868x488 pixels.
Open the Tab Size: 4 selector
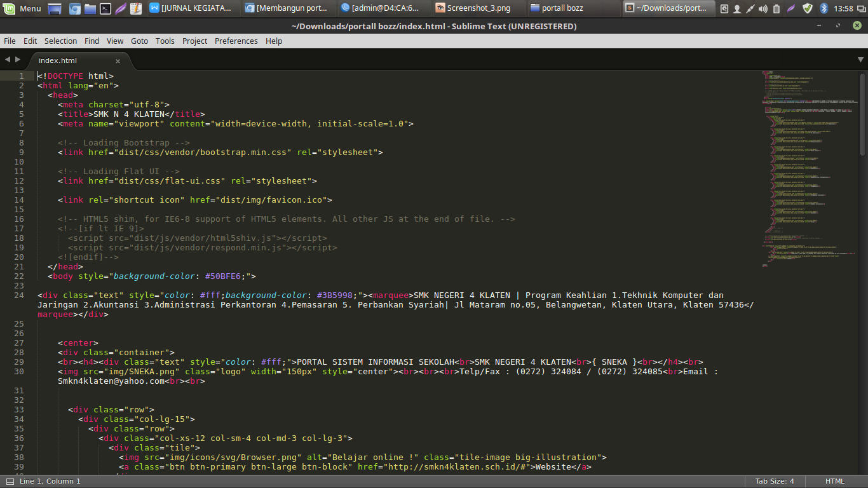click(x=775, y=481)
